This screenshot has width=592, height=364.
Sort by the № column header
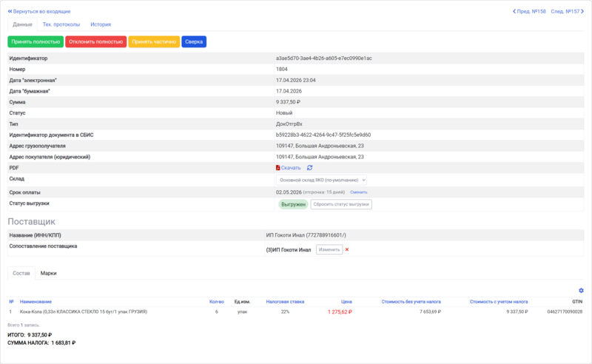(11, 302)
